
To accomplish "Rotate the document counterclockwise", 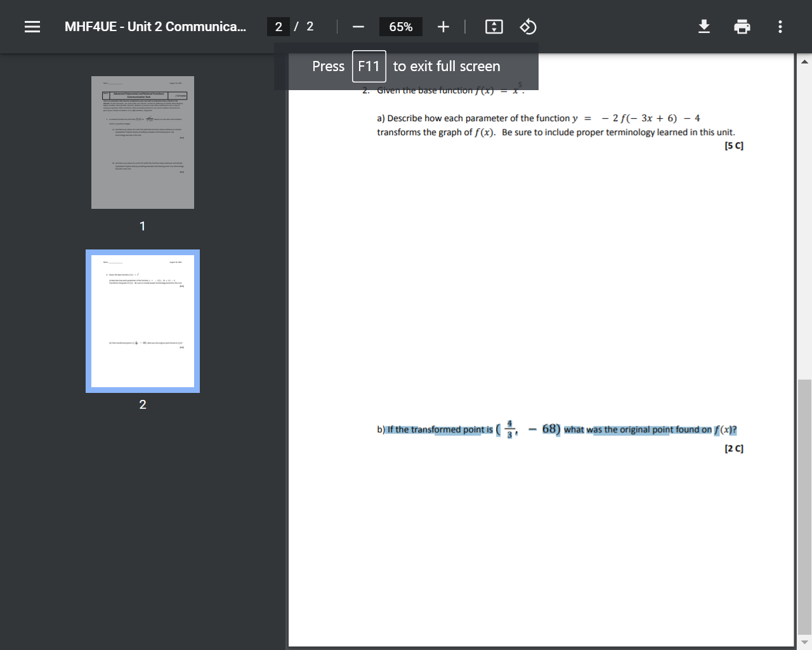I will point(528,27).
